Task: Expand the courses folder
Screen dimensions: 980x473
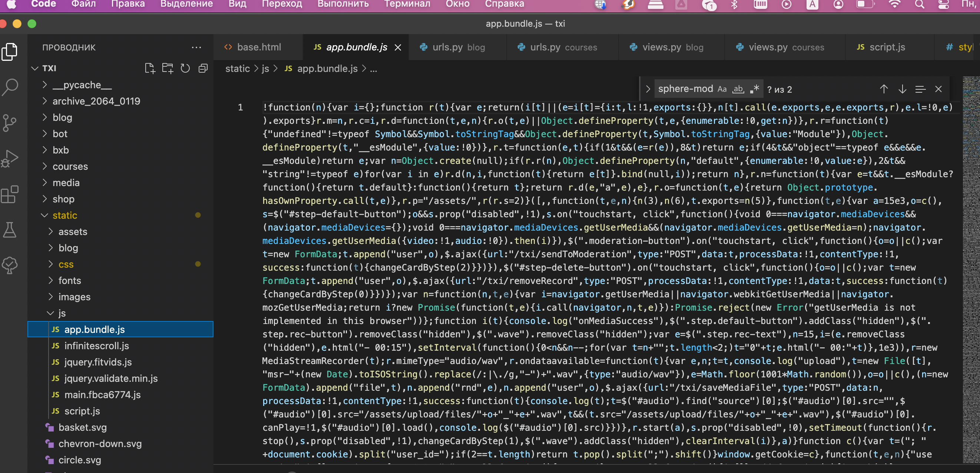Action: tap(70, 166)
